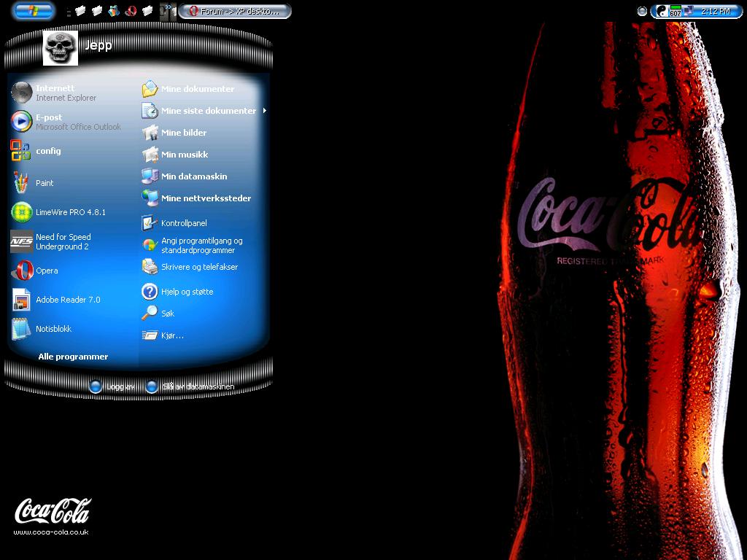747x560 pixels.
Task: Open the Hjelp og støtte icon
Action: 150,292
